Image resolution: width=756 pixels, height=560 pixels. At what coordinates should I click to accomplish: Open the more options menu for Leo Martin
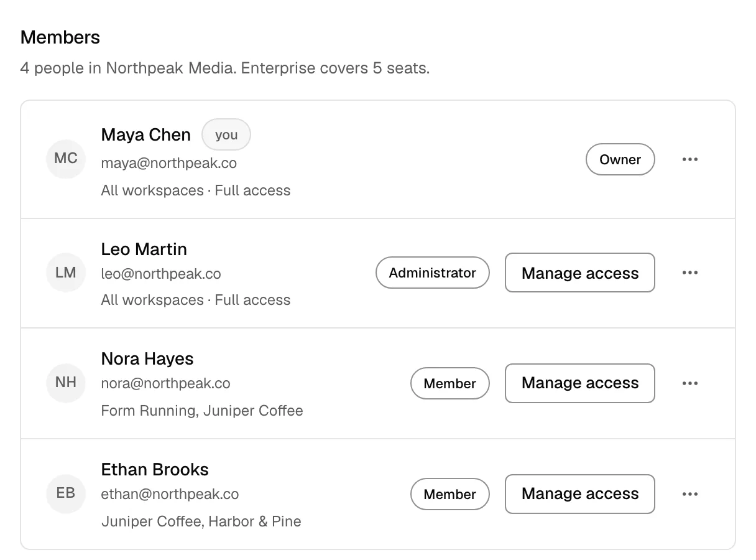coord(689,273)
